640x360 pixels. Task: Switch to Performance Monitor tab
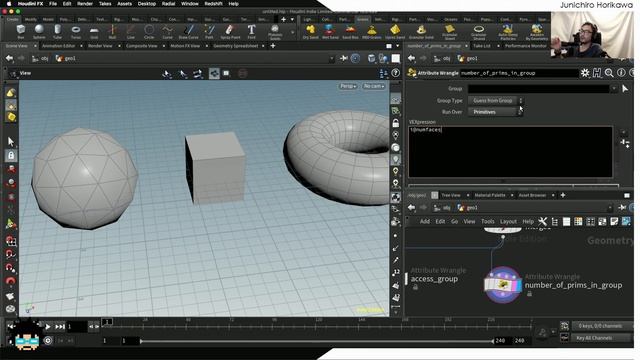(x=526, y=46)
